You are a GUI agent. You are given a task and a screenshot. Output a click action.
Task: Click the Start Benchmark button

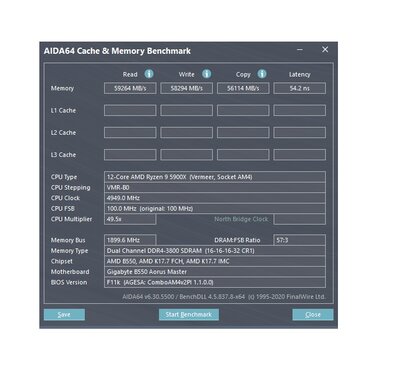click(189, 314)
